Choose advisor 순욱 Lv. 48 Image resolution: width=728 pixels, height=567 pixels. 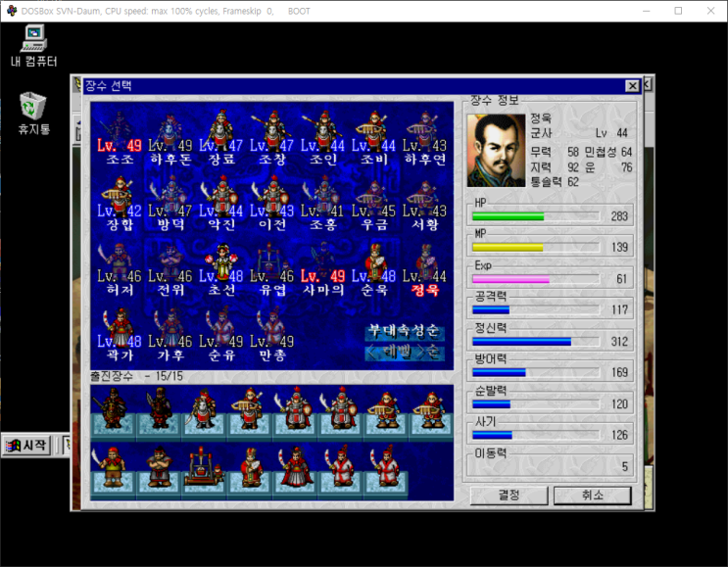pyautogui.click(x=373, y=268)
